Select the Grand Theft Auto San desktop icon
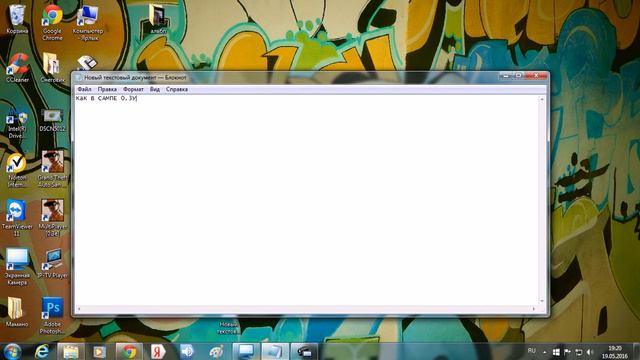This screenshot has width=640, height=360. (x=52, y=169)
